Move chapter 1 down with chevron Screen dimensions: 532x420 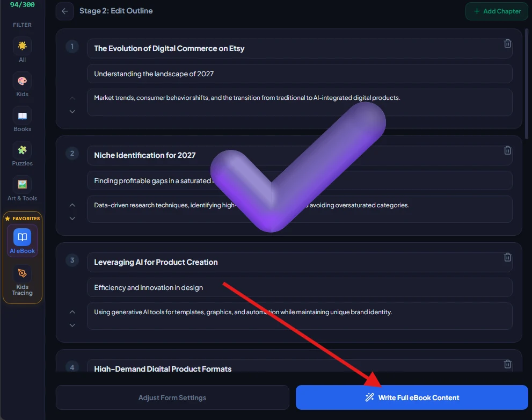pos(72,111)
